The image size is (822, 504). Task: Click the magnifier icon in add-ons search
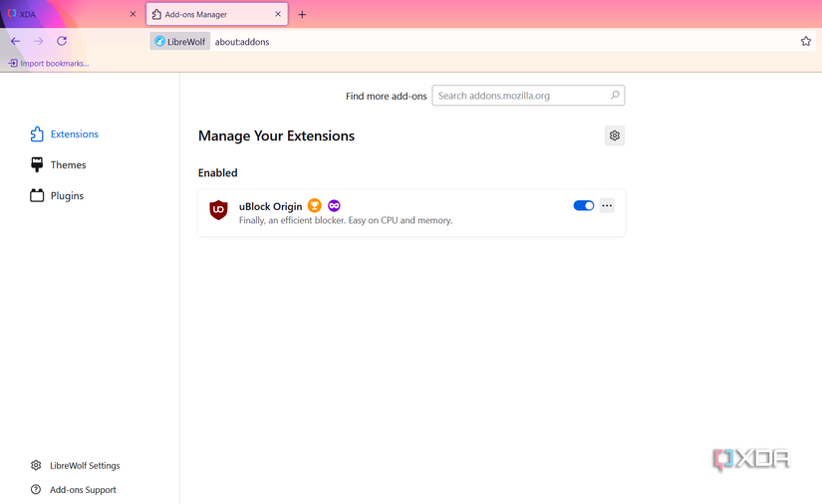pos(615,95)
